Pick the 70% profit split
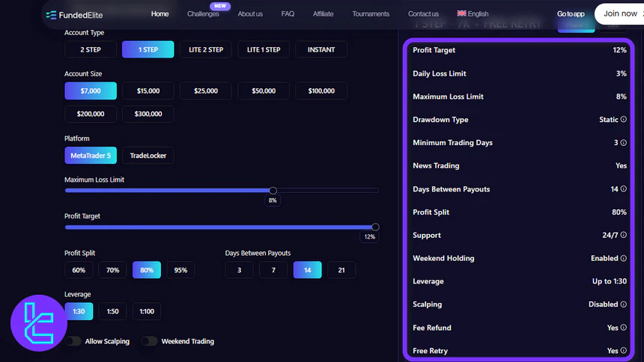Viewport: 644px width, 362px height. [112, 270]
